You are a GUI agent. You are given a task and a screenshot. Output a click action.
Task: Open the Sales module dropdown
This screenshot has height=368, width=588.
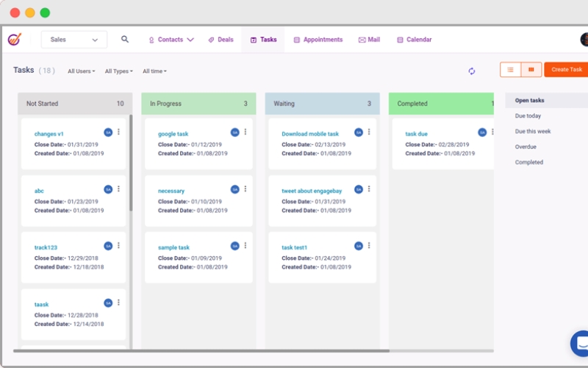[x=74, y=40]
